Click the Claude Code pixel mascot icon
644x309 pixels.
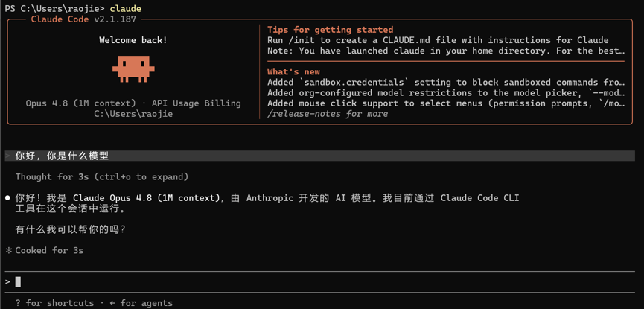click(133, 69)
